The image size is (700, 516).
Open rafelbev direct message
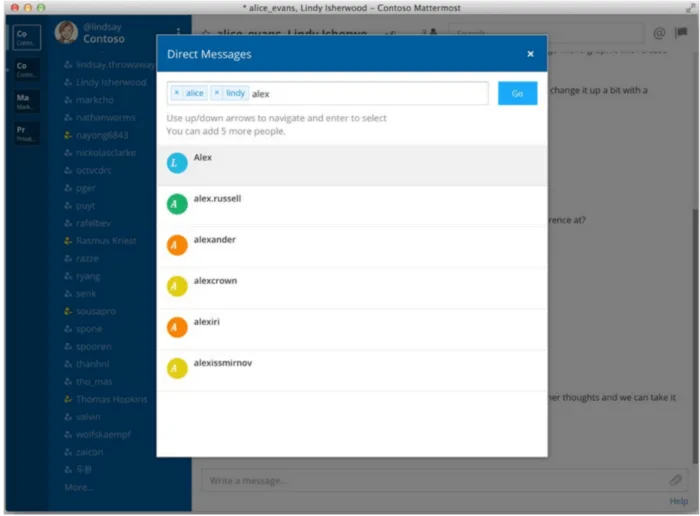[88, 223]
